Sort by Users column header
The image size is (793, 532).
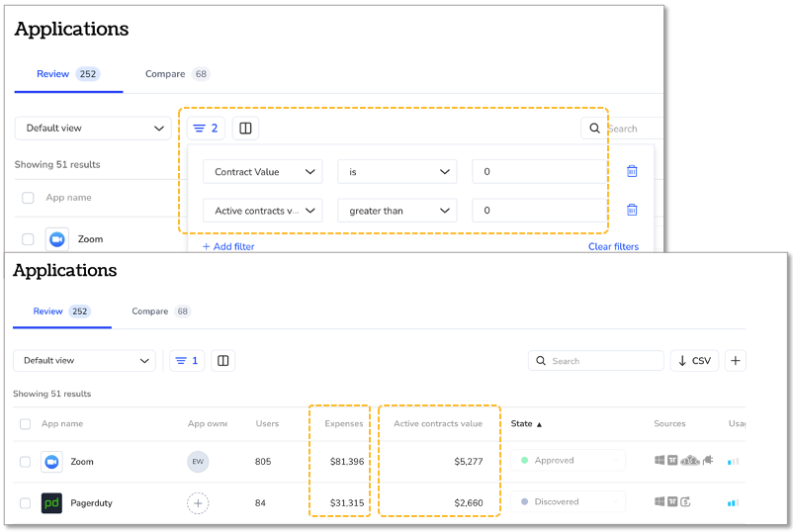[267, 424]
